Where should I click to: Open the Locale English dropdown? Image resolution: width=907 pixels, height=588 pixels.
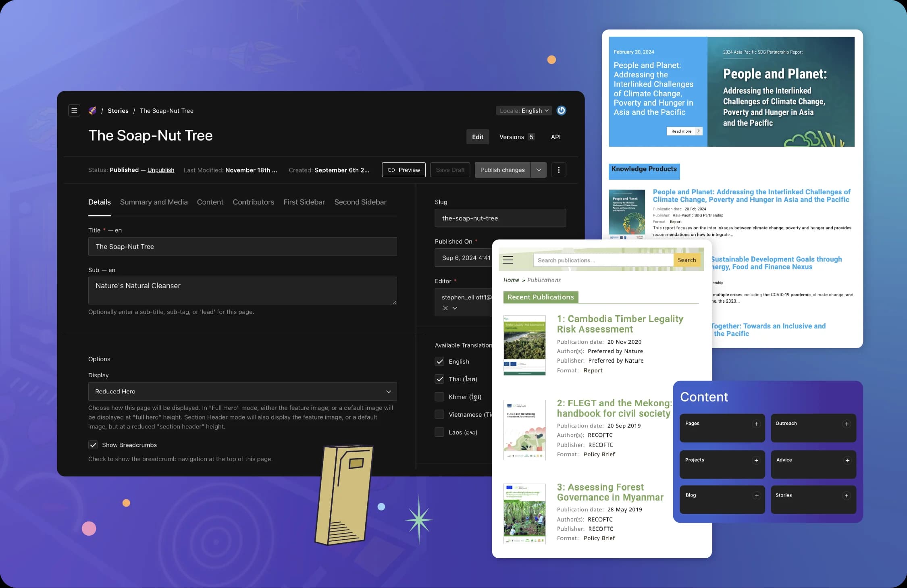click(524, 110)
